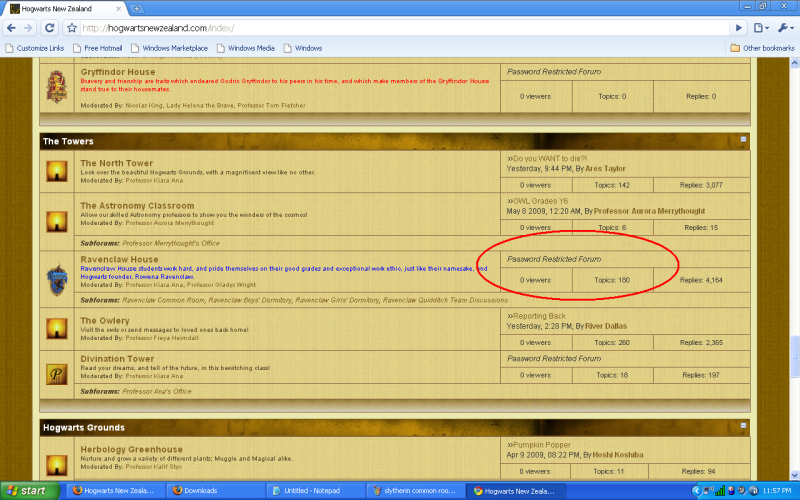Open Ravenclaw Common Room subforum

coord(163,300)
